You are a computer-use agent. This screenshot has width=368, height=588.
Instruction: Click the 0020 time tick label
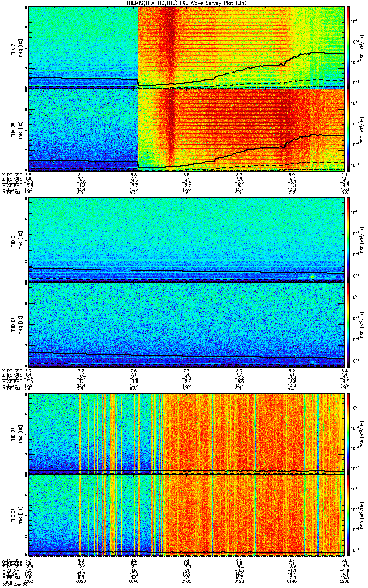(81, 581)
